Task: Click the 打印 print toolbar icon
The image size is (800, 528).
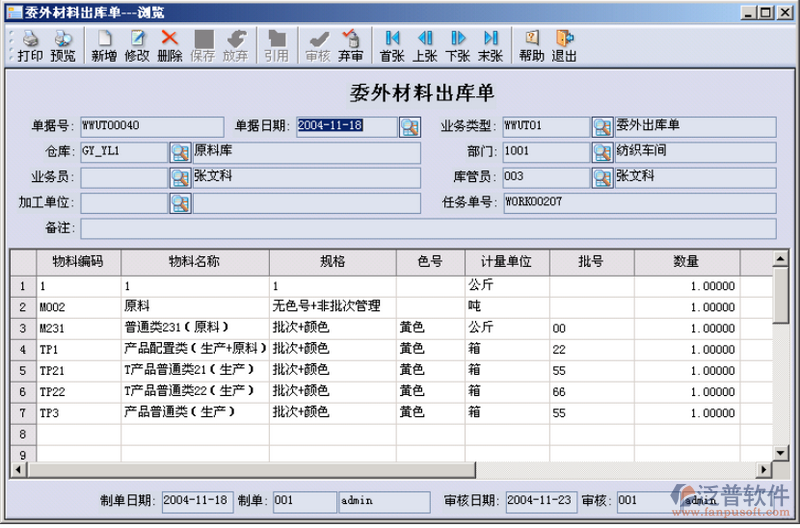Action: 30,46
